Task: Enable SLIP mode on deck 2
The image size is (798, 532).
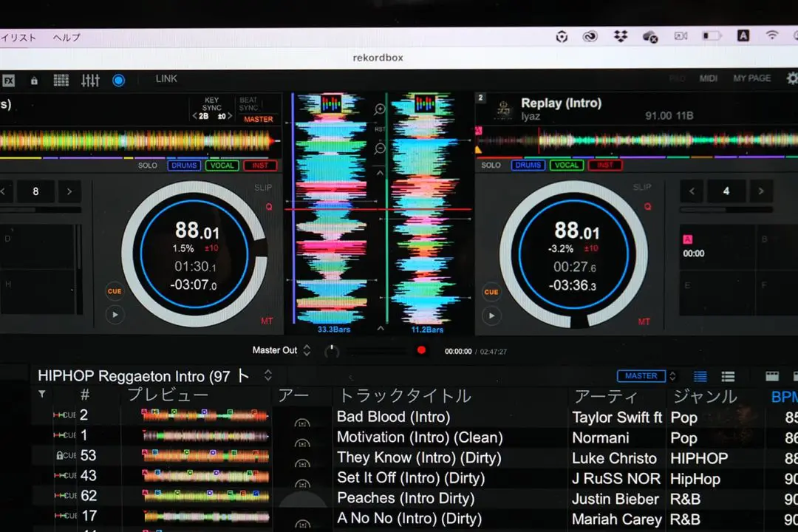Action: 642,188
